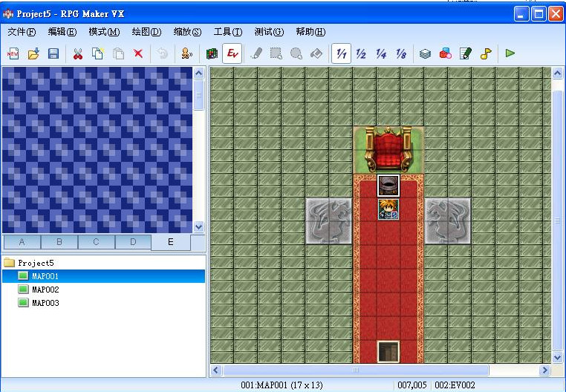Open the 文件(F) menu
The width and height of the screenshot is (566, 392).
coord(22,32)
